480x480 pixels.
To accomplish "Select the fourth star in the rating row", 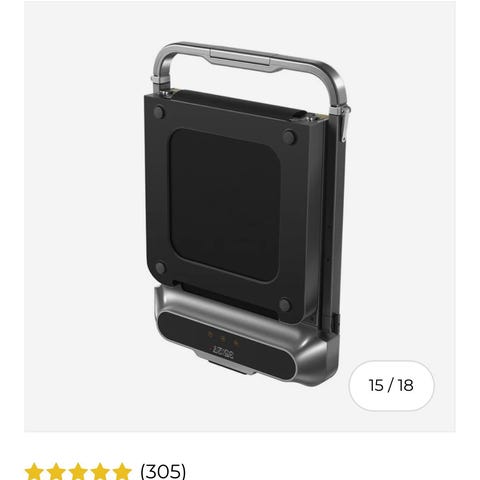I will click(x=100, y=471).
